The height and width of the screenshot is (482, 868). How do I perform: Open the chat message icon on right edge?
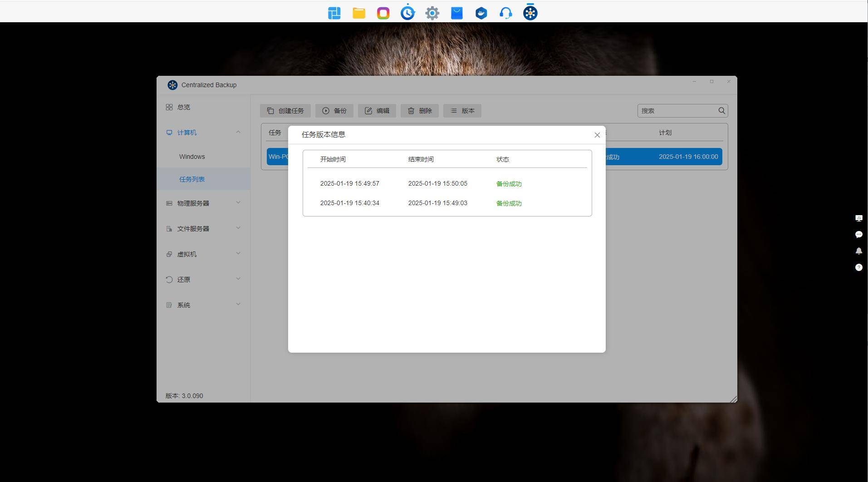tap(858, 235)
